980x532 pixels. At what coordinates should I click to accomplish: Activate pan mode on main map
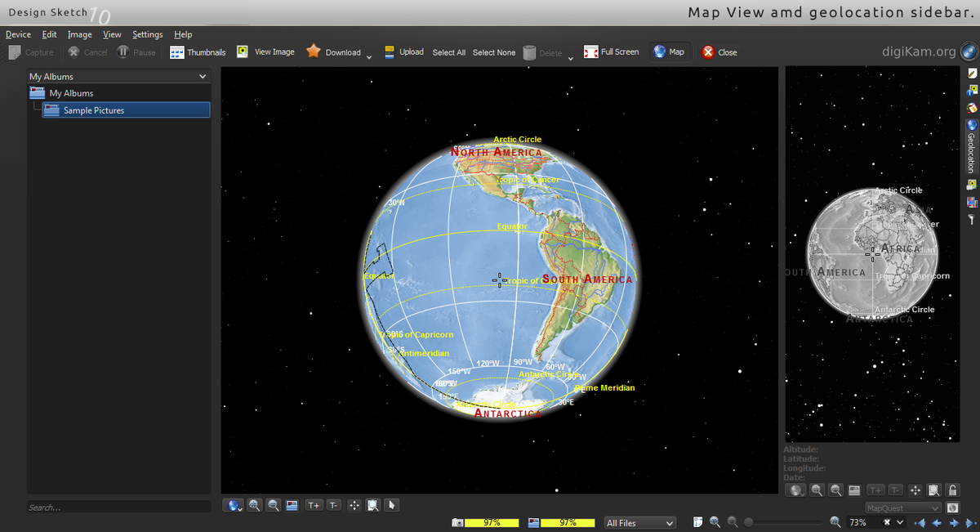[354, 506]
